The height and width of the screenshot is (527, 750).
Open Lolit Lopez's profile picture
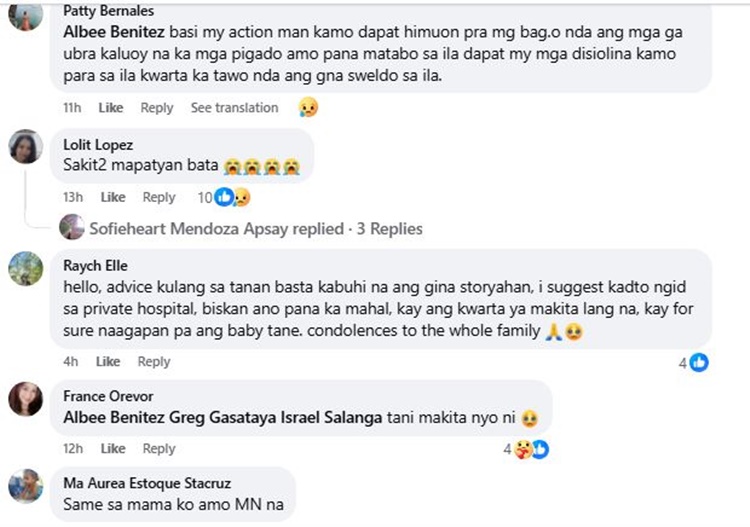click(x=25, y=148)
